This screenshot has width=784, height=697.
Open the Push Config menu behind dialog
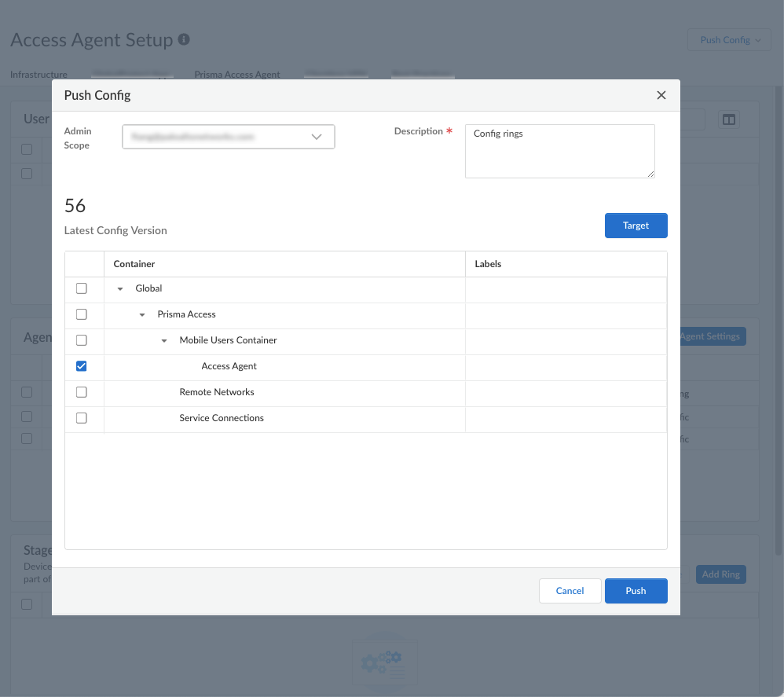729,40
